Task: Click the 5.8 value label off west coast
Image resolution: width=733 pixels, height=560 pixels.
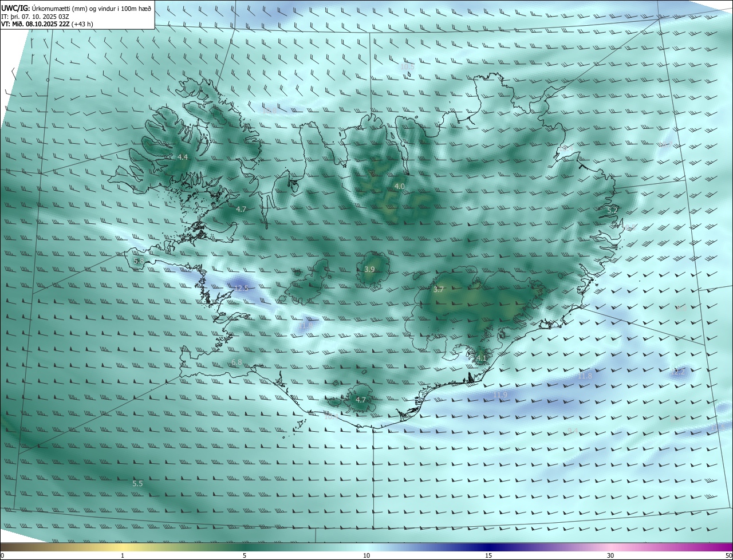Action: (x=139, y=261)
